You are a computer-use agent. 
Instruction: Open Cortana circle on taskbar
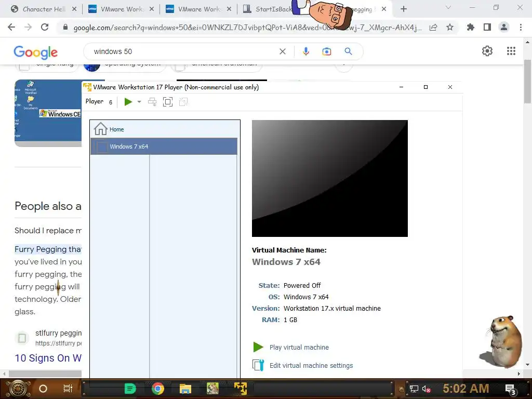pyautogui.click(x=43, y=389)
